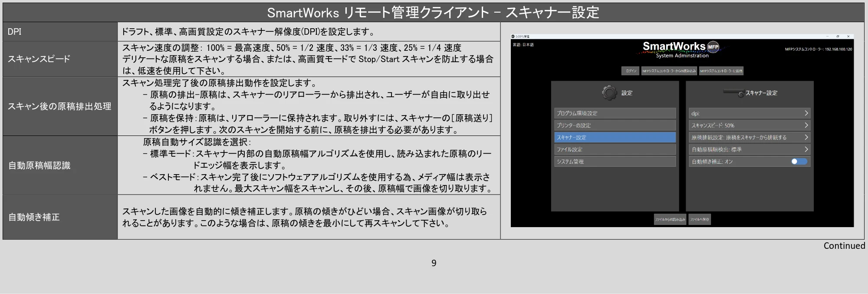Viewport: 868px width, 294px height.
Task: Open the 自動原稿幅検出: 標準 row chevron
Action: tap(806, 149)
